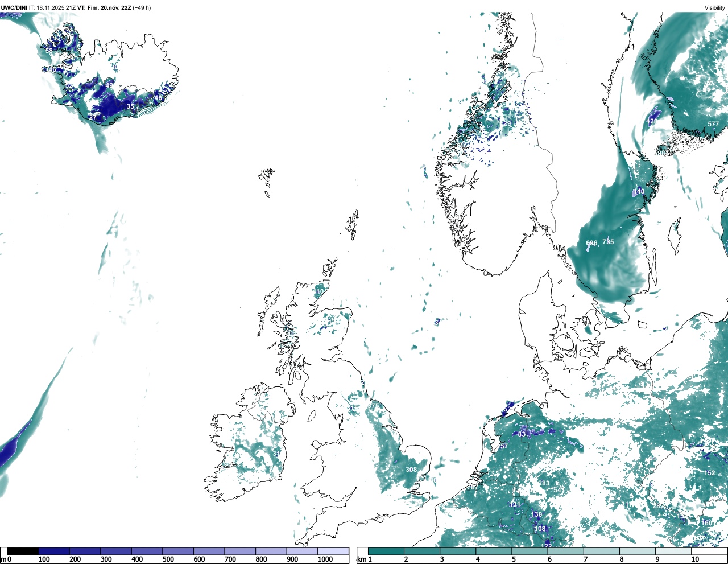Choose the 500–600 m legend color segment
The width and height of the screenshot is (728, 564).
click(178, 551)
